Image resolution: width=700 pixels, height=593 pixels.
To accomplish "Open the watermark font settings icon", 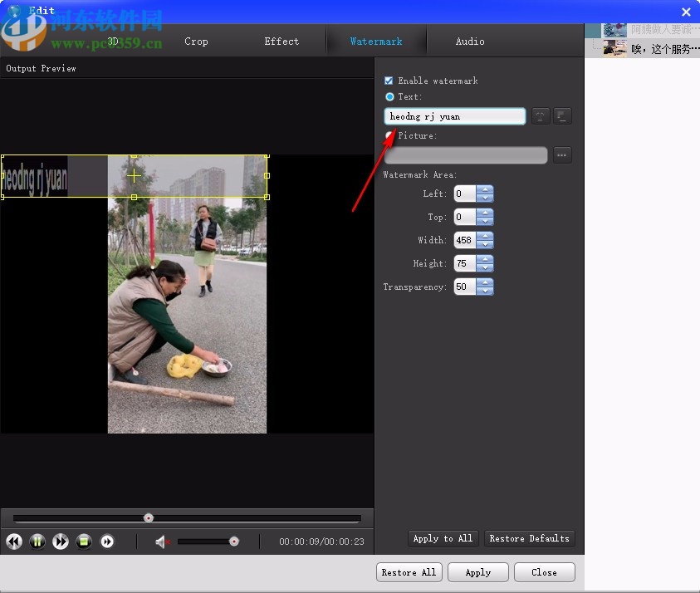I will click(x=541, y=116).
